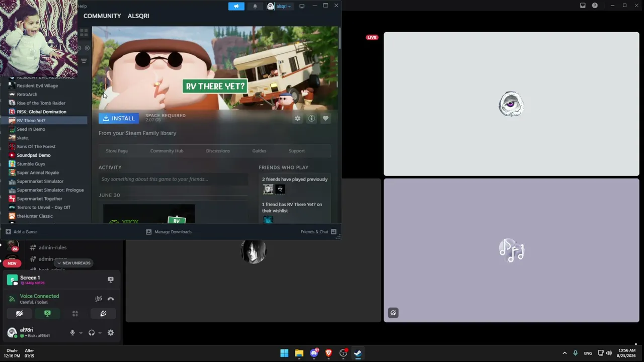This screenshot has height=362, width=644.
Task: Open the wishlist friend's avatar
Action: click(x=268, y=220)
